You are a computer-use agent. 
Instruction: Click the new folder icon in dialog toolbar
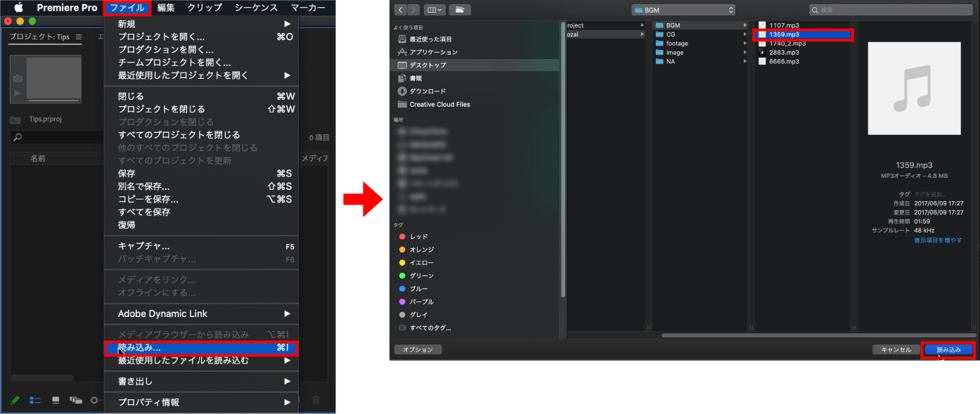tap(460, 10)
